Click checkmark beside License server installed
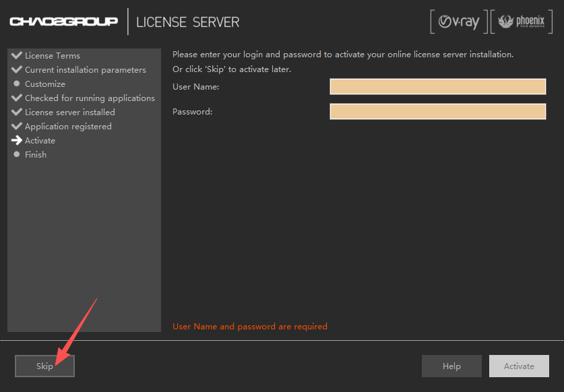Image resolution: width=564 pixels, height=392 pixels. click(x=17, y=112)
